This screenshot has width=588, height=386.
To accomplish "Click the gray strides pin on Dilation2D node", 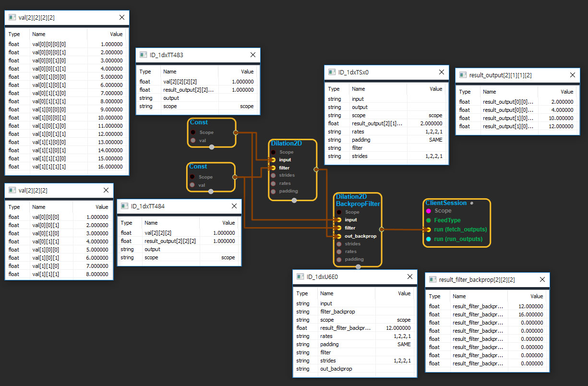I will click(x=273, y=176).
